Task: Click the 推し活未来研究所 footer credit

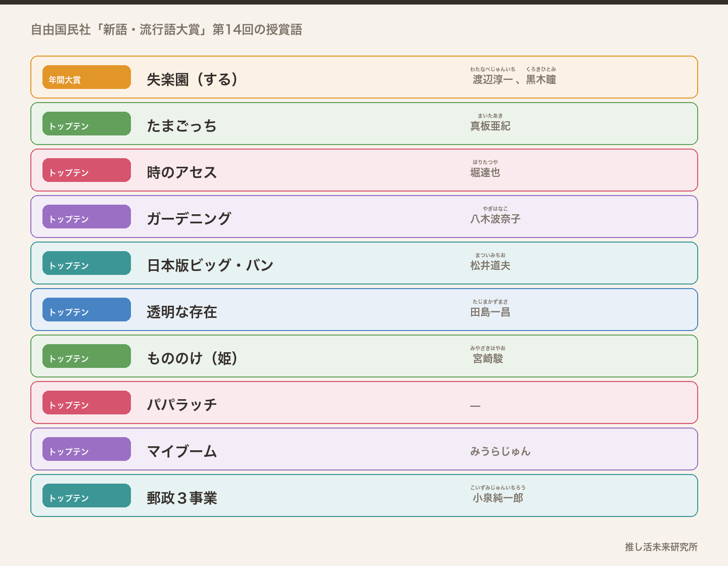Action: coord(661,547)
